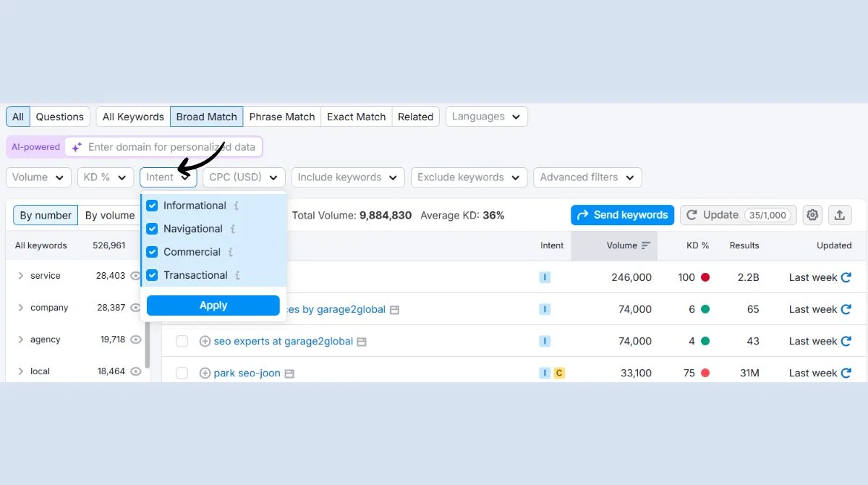Viewport: 868px width, 485px height.
Task: Click the Update 35/1,000 button
Action: [739, 215]
